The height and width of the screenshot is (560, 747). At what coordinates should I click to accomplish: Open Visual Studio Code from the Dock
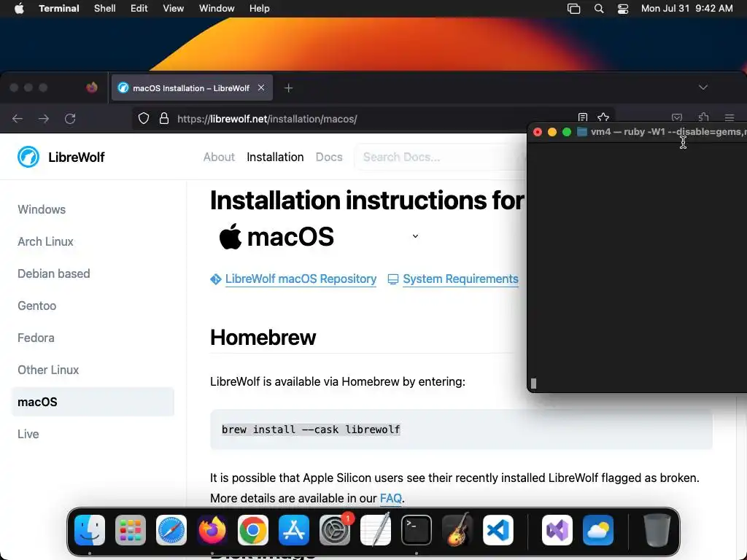[498, 530]
